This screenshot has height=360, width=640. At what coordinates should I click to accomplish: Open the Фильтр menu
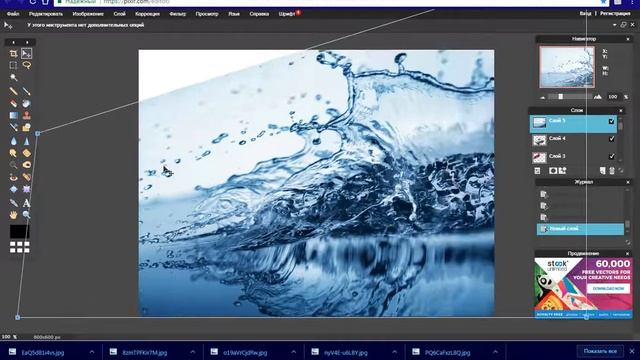coord(178,14)
